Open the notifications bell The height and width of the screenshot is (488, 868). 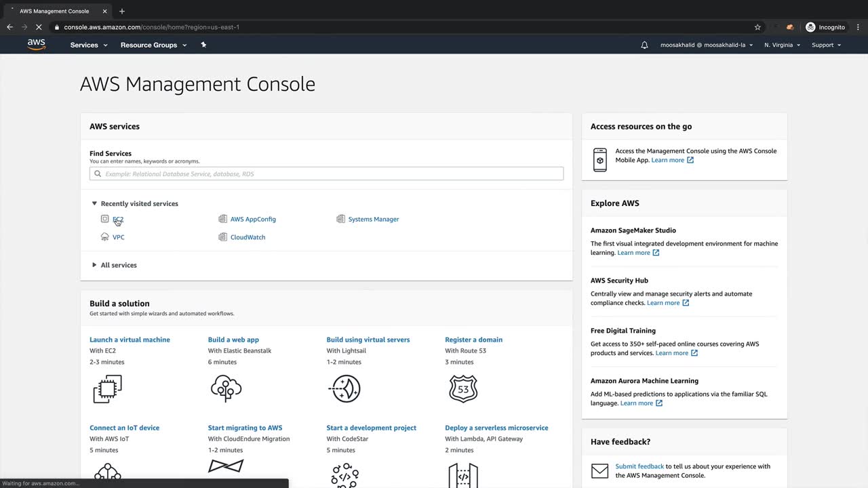(644, 45)
